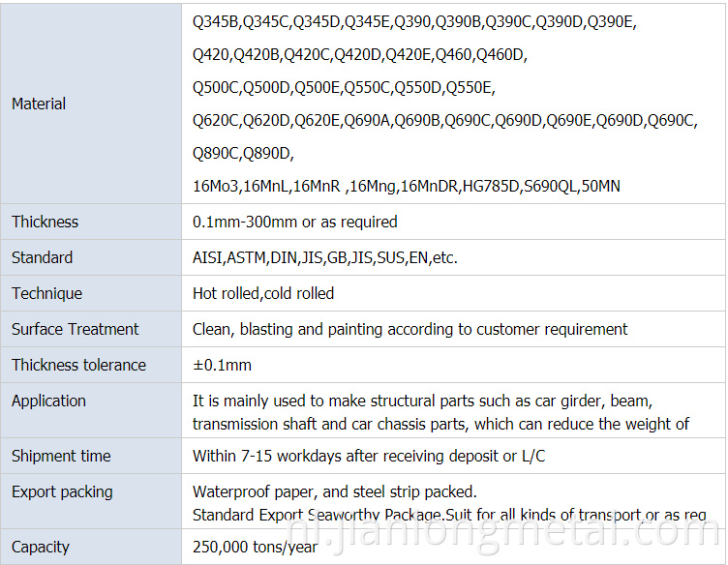Select the "Application" row label
Viewport: 728px width, 565px height.
click(48, 401)
